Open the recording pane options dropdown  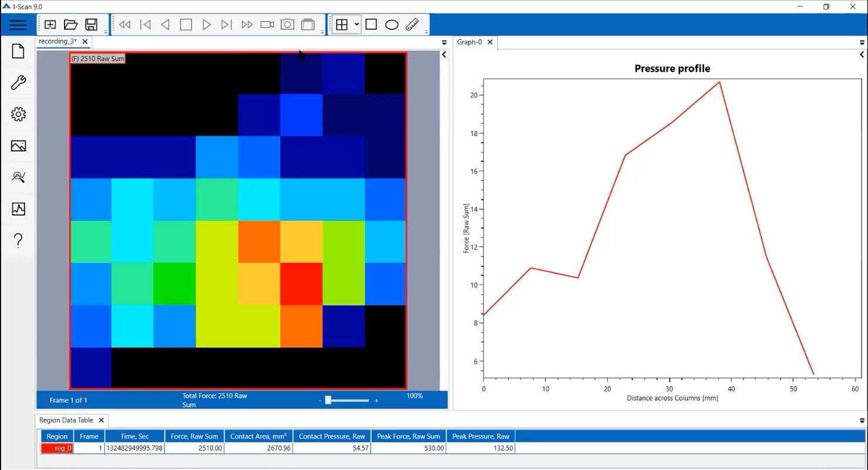444,42
